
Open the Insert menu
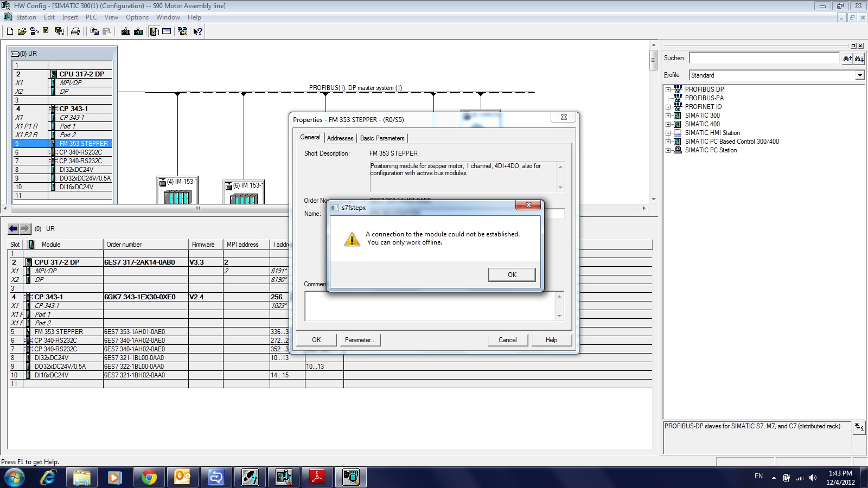pos(70,17)
